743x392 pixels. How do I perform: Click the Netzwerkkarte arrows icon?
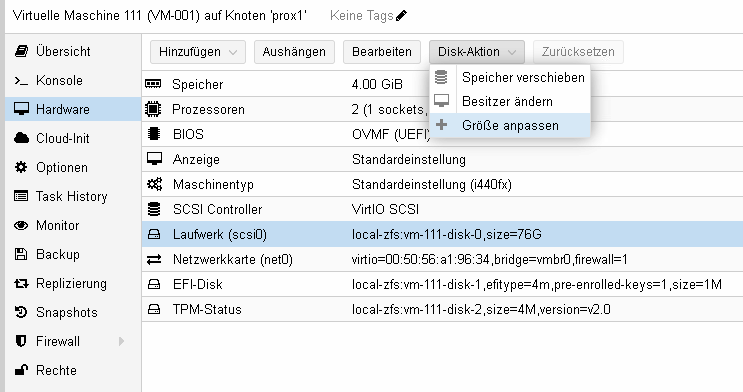154,259
